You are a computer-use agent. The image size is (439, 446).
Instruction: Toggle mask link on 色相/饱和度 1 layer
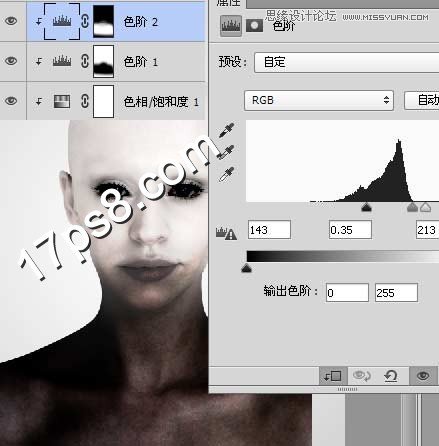pyautogui.click(x=85, y=101)
